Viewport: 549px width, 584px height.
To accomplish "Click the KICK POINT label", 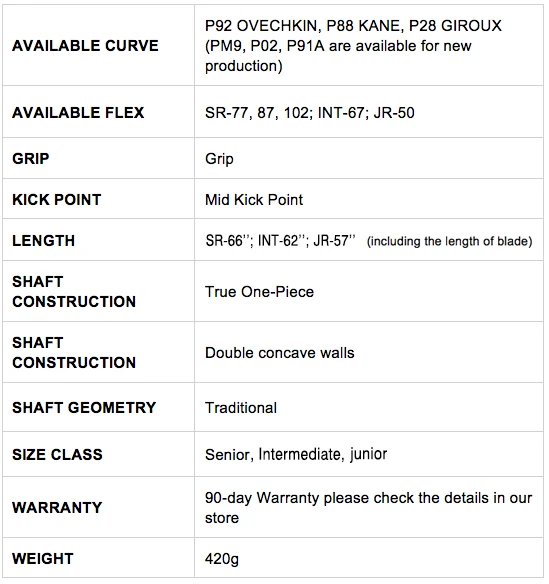I will (56, 200).
